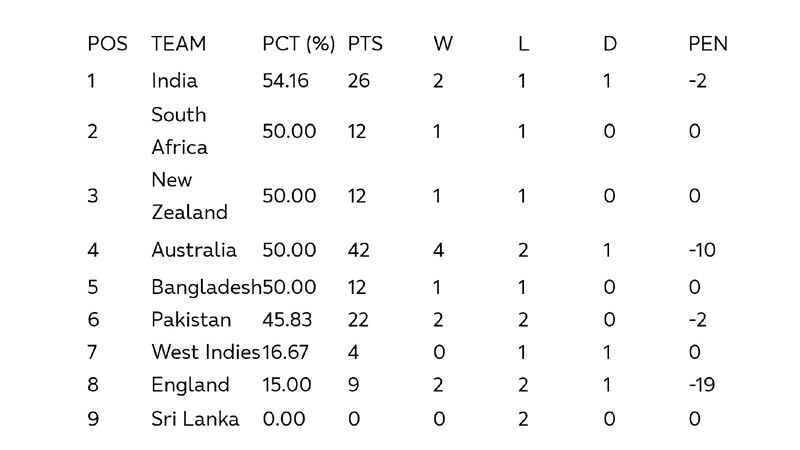
Task: Click the L column header
Action: coord(523,44)
